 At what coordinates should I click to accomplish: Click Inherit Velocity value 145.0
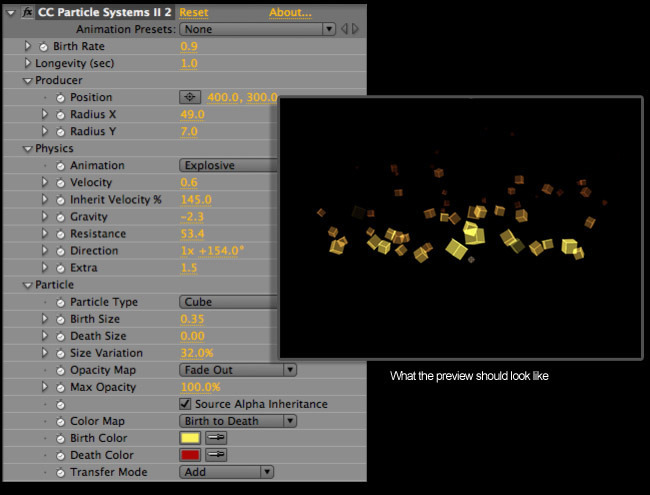click(196, 200)
